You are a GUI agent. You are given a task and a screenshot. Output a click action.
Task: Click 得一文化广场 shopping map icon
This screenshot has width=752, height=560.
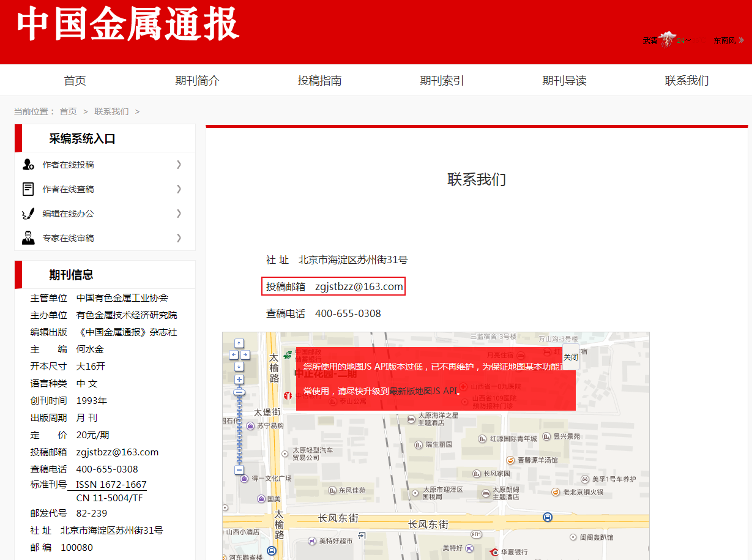pyautogui.click(x=244, y=479)
